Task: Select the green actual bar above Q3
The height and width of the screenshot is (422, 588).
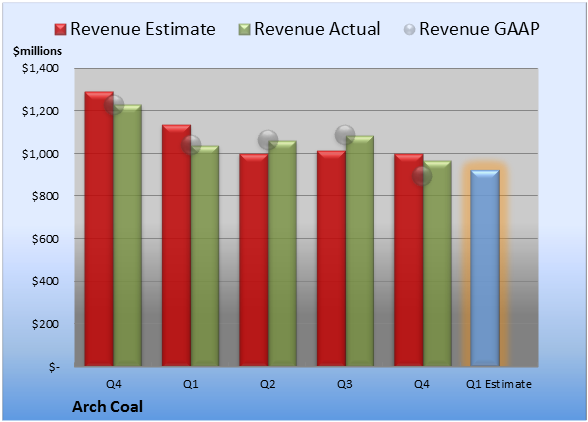Action: tap(360, 251)
